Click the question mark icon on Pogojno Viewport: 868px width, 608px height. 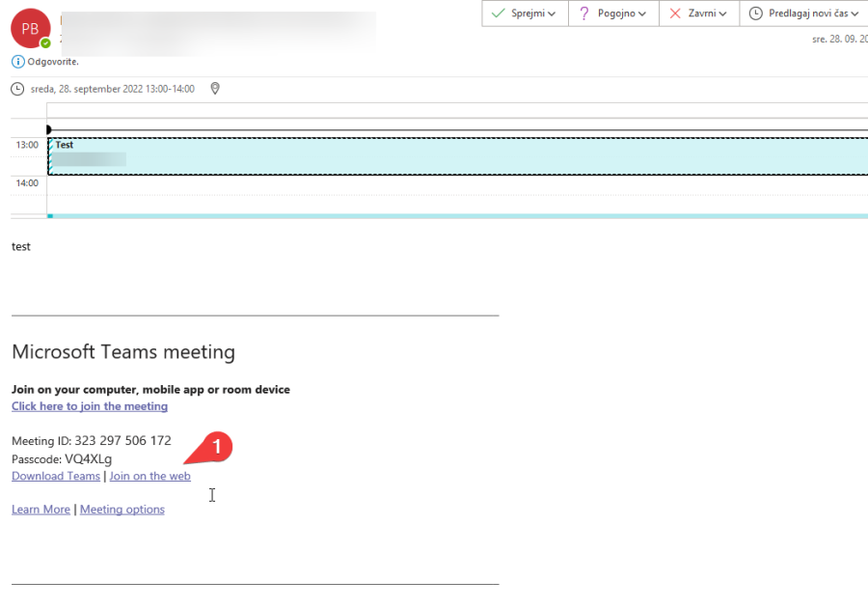click(x=583, y=14)
